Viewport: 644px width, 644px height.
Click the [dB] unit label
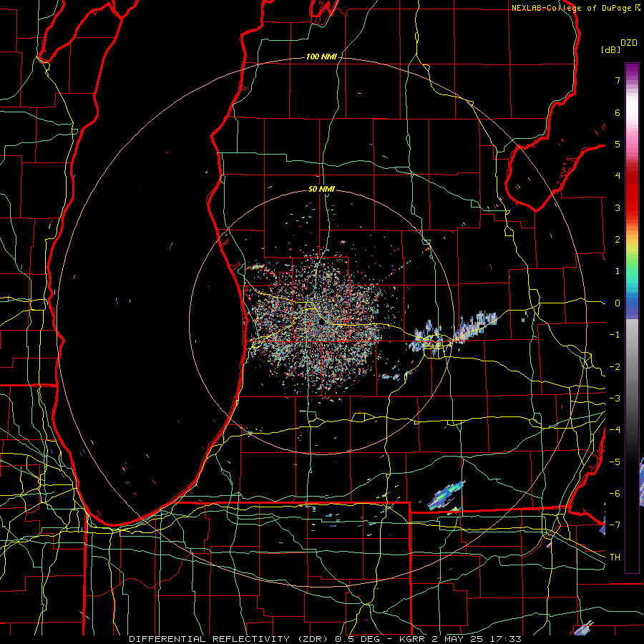[611, 49]
